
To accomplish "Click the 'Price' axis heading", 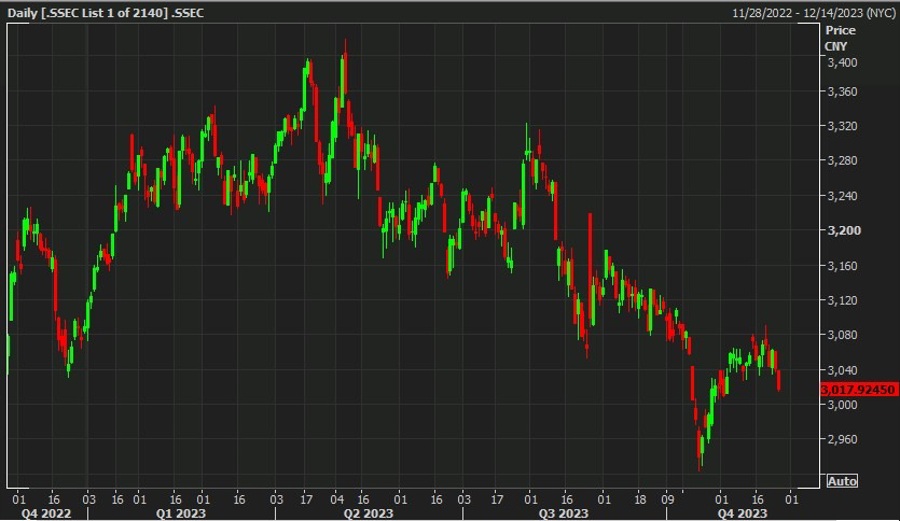I will pyautogui.click(x=840, y=30).
